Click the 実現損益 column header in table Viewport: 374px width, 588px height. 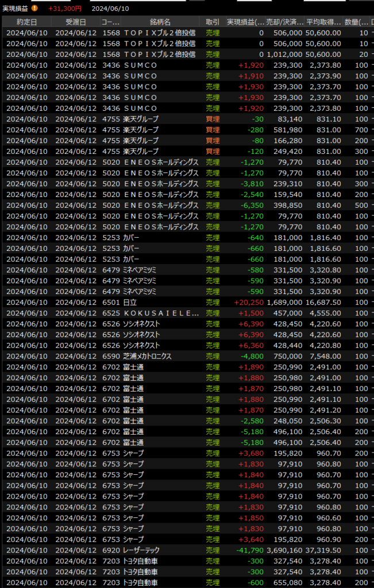(246, 22)
